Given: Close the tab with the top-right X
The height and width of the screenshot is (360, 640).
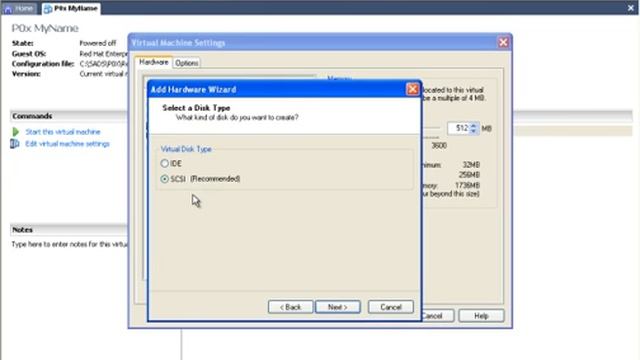Looking at the screenshot, I should 631,8.
